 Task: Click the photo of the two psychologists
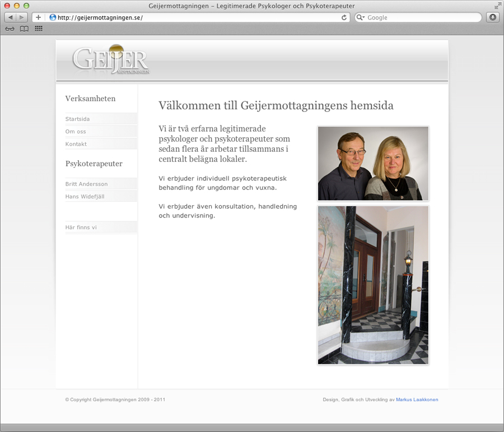click(373, 164)
